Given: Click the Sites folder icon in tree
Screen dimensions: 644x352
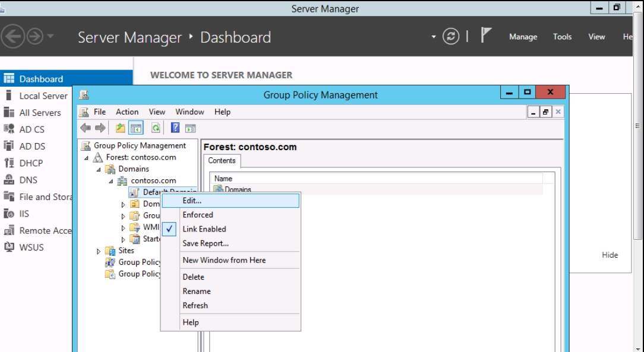Looking at the screenshot, I should point(110,250).
